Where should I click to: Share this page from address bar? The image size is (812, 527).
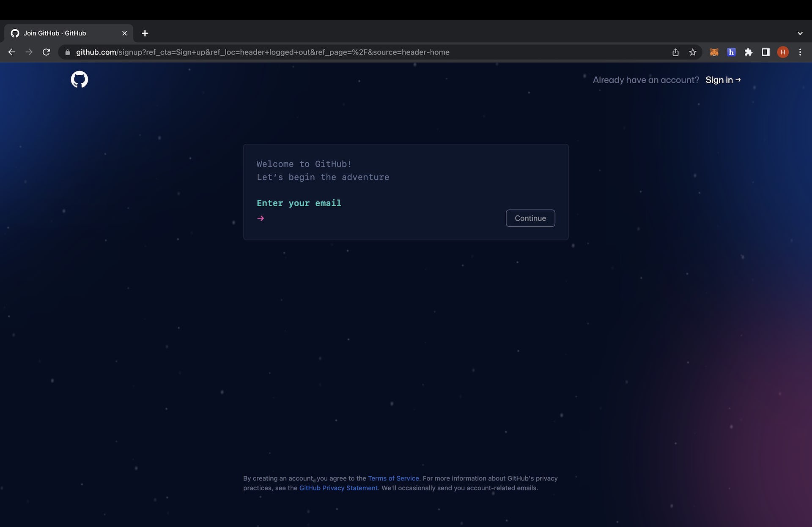675,52
